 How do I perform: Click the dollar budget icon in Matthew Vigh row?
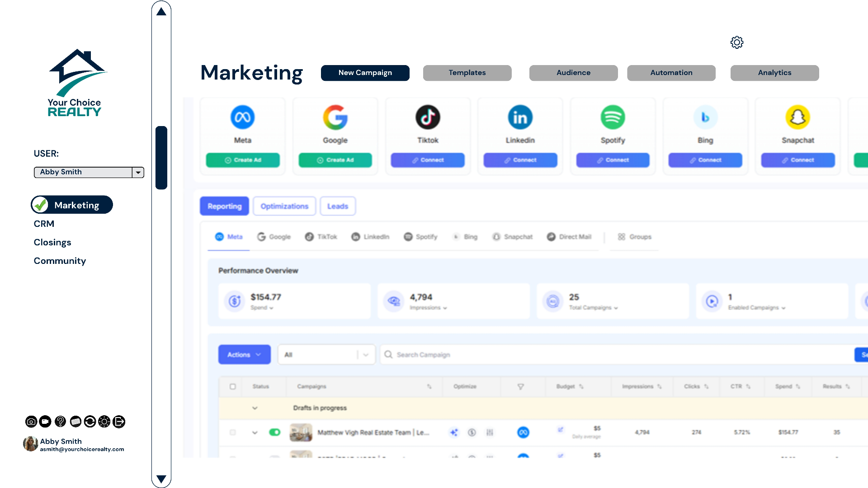click(472, 432)
